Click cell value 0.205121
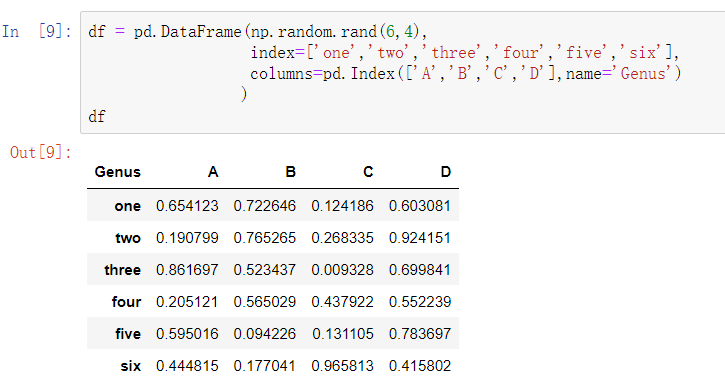The height and width of the screenshot is (379, 725). 187,301
